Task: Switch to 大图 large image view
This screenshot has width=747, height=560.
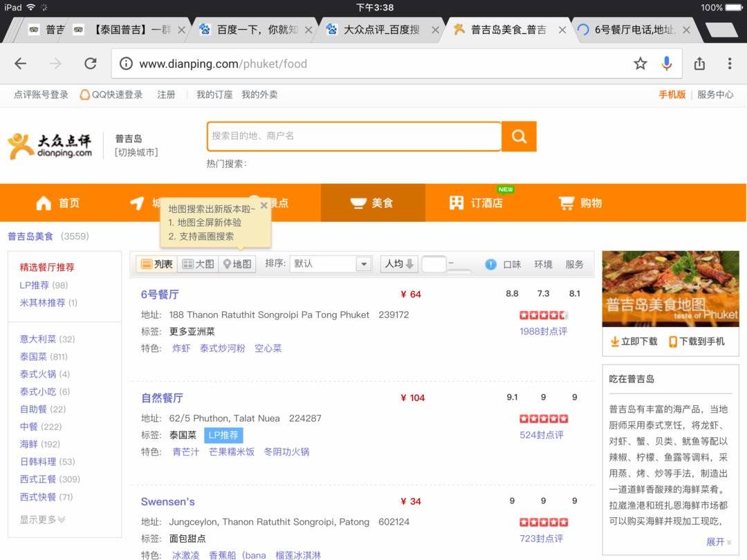Action: tap(199, 264)
